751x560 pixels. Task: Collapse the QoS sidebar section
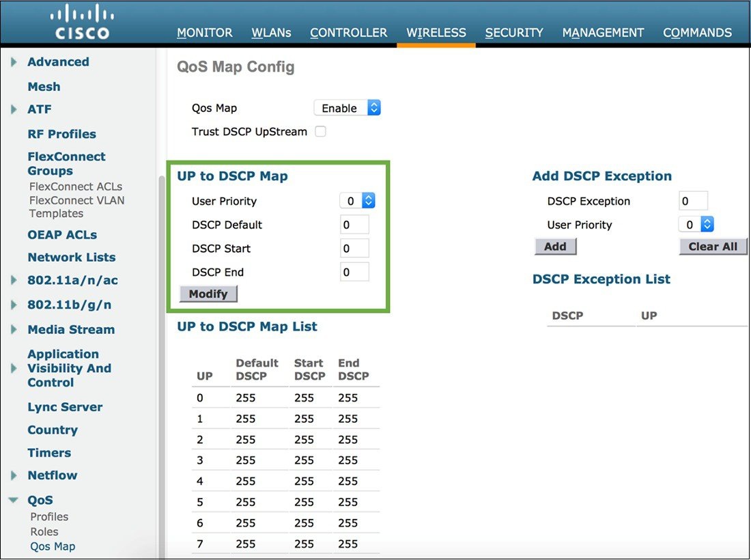(15, 500)
